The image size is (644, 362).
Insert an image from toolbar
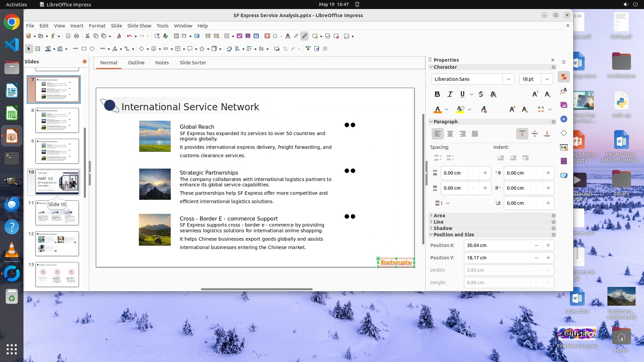(x=239, y=36)
